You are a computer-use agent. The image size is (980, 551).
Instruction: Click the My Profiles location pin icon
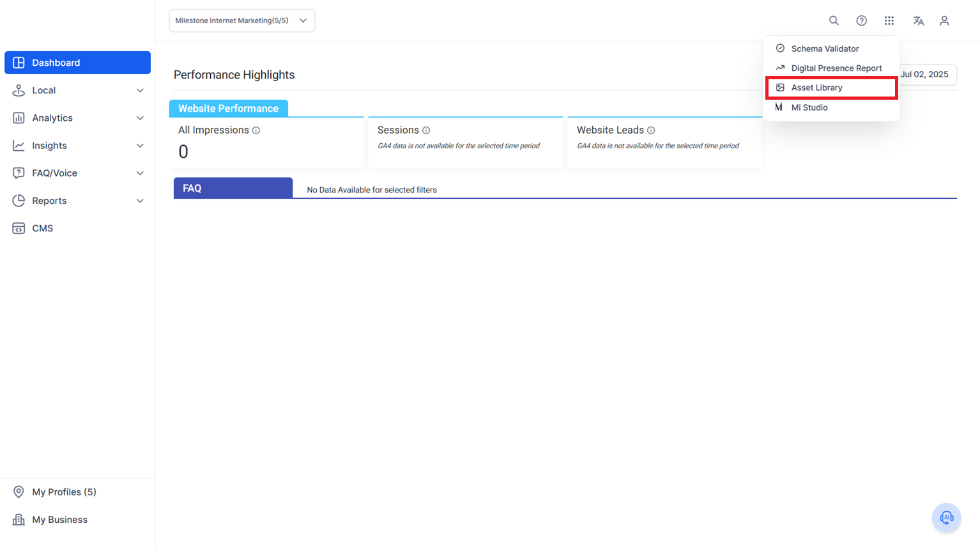tap(19, 492)
